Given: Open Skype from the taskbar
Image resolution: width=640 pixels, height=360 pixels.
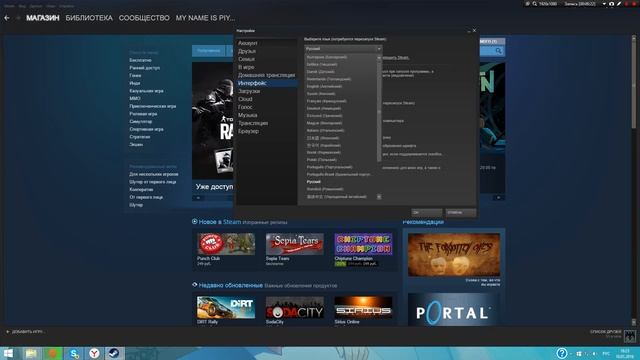Looking at the screenshot, I should 73,353.
